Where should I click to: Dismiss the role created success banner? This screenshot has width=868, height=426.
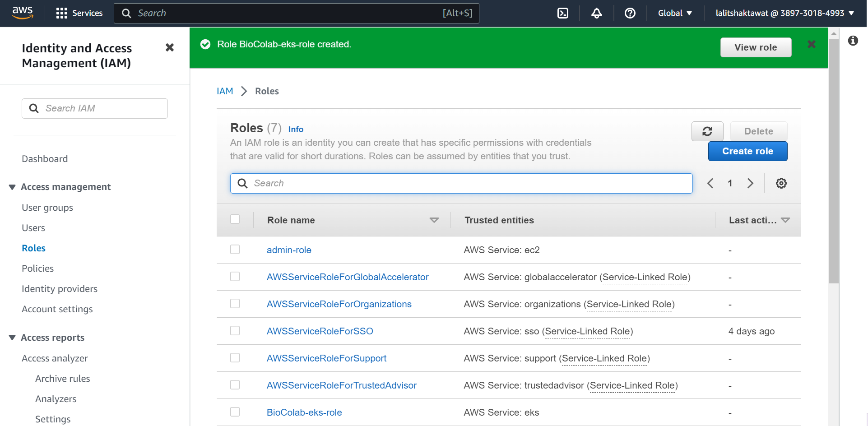812,44
